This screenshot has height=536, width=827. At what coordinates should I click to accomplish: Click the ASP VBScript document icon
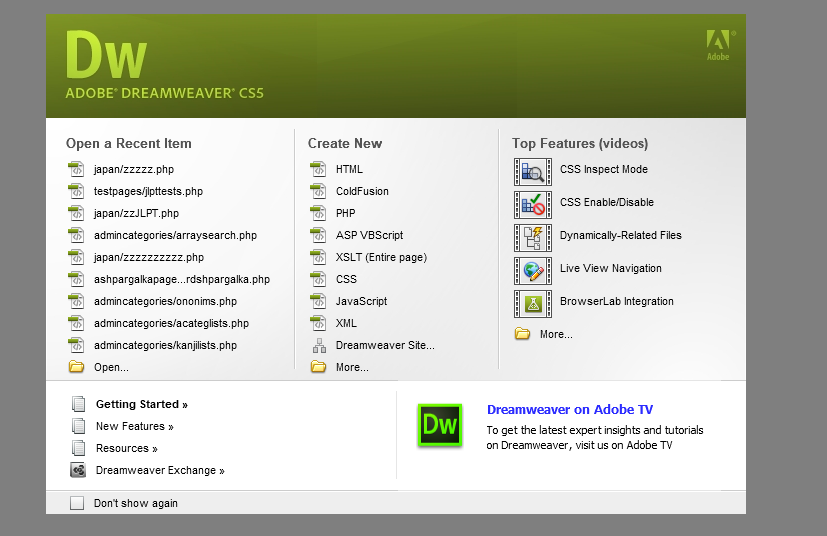pos(318,235)
